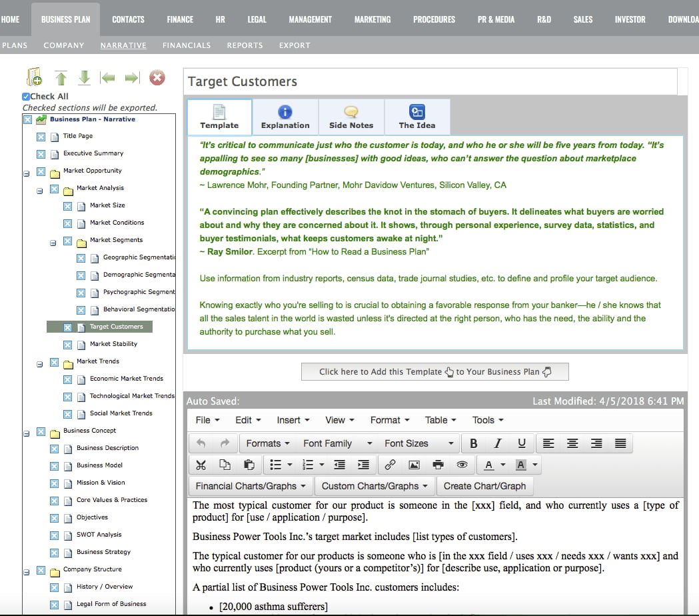Go to the Financials sub-navigation link
The image size is (699, 616).
[x=187, y=45]
